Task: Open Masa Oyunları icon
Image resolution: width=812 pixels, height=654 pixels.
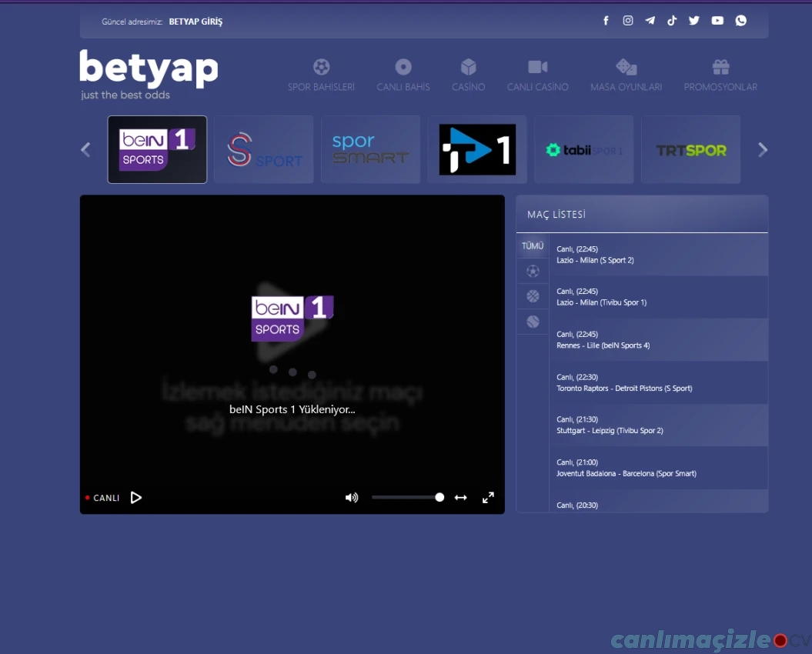Action: click(x=626, y=66)
